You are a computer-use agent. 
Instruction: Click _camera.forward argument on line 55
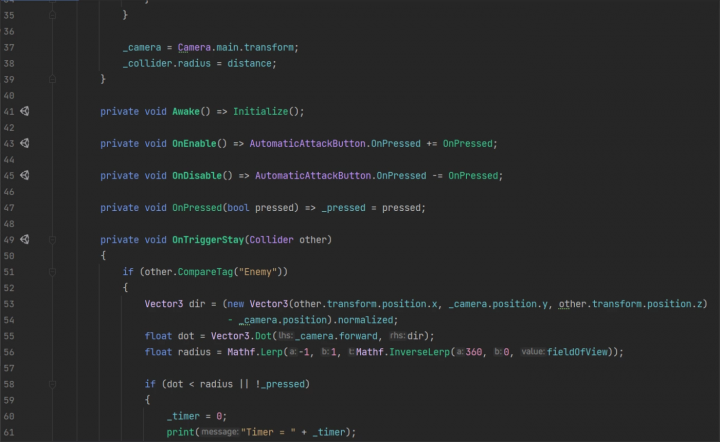(x=336, y=336)
